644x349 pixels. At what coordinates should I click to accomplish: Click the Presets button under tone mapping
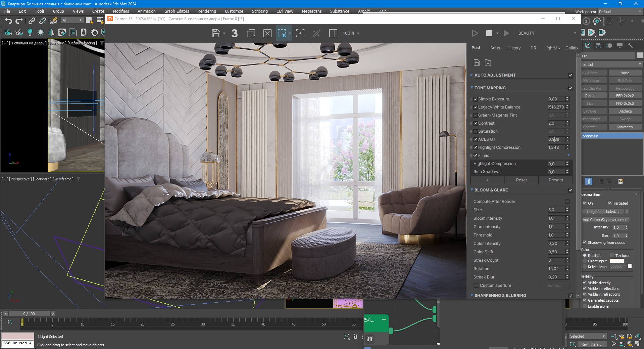555,180
